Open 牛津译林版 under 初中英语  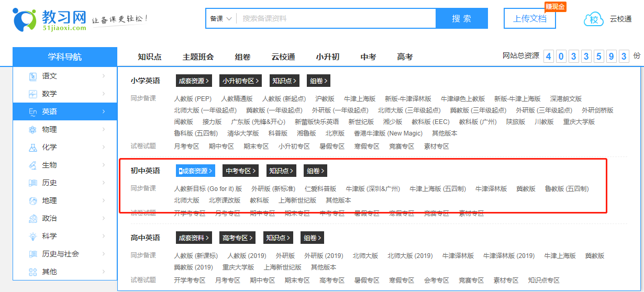(x=491, y=188)
